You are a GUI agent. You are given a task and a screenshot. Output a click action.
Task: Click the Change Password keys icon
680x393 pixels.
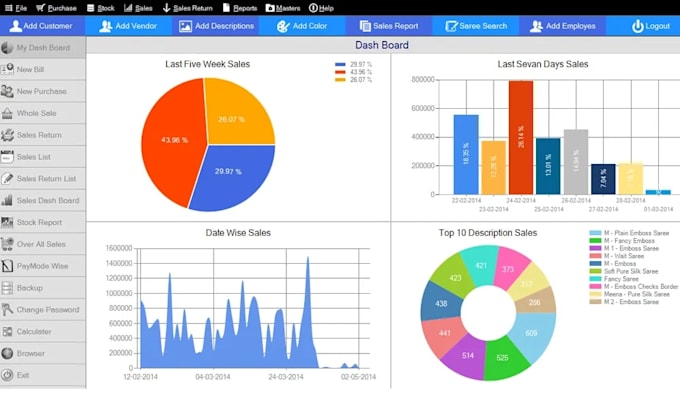tap(7, 309)
